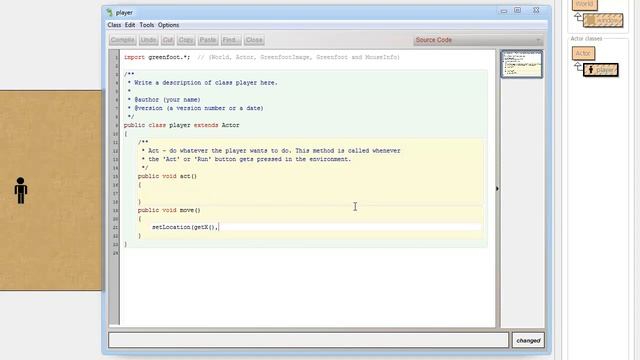Click the player actor in the world
Viewport: 640px width, 360px height.
pos(21,190)
